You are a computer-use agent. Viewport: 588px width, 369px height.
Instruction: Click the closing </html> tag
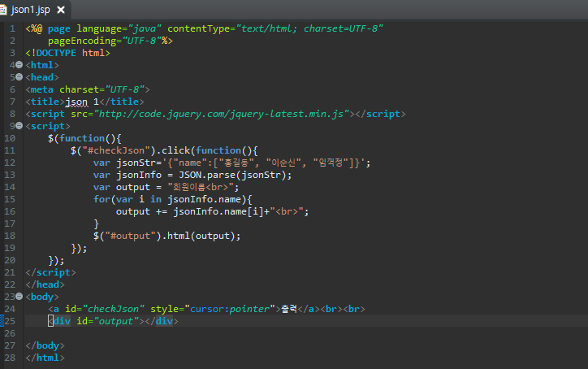[45, 358]
